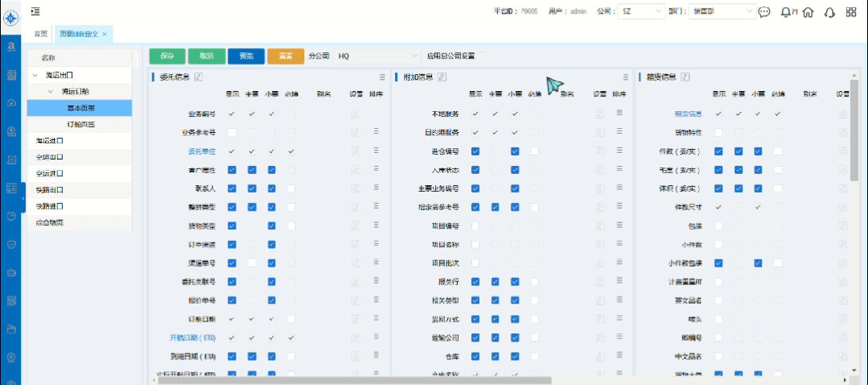Screen dimensions: 868x385
Task: Switch to the 首页 tab
Action: (40, 34)
